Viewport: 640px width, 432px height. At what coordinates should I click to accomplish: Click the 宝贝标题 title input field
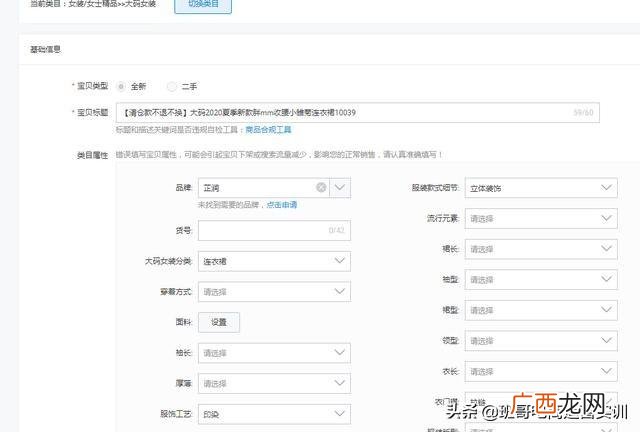pos(358,113)
